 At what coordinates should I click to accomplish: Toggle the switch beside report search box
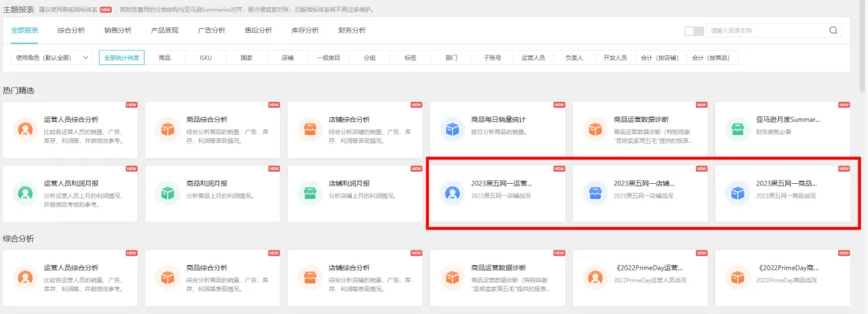pyautogui.click(x=694, y=31)
